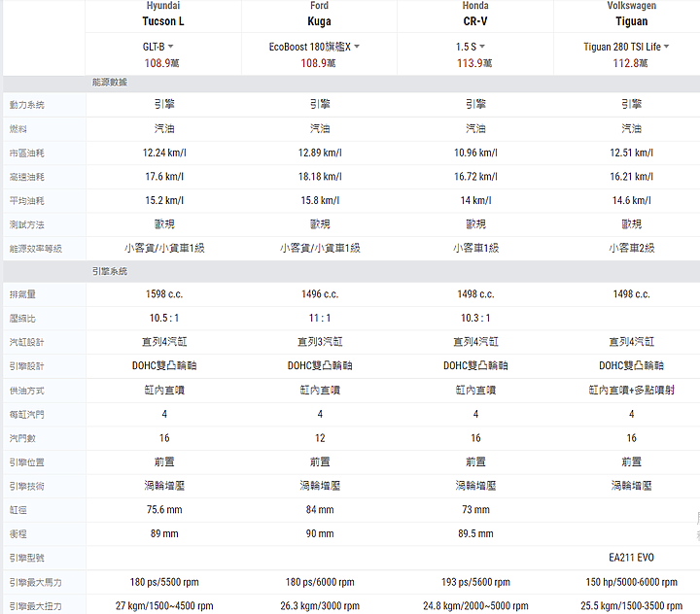Open the Hyundai Tucson L model link

(x=163, y=21)
